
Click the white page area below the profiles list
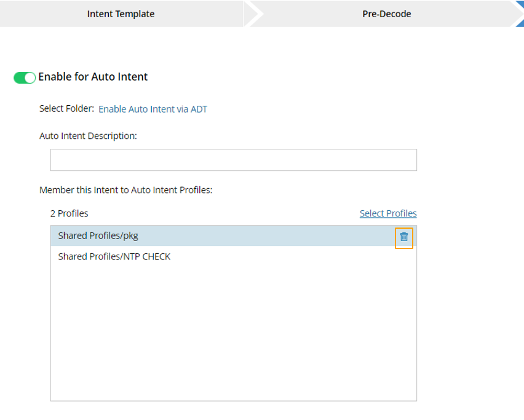pyautogui.click(x=233, y=411)
